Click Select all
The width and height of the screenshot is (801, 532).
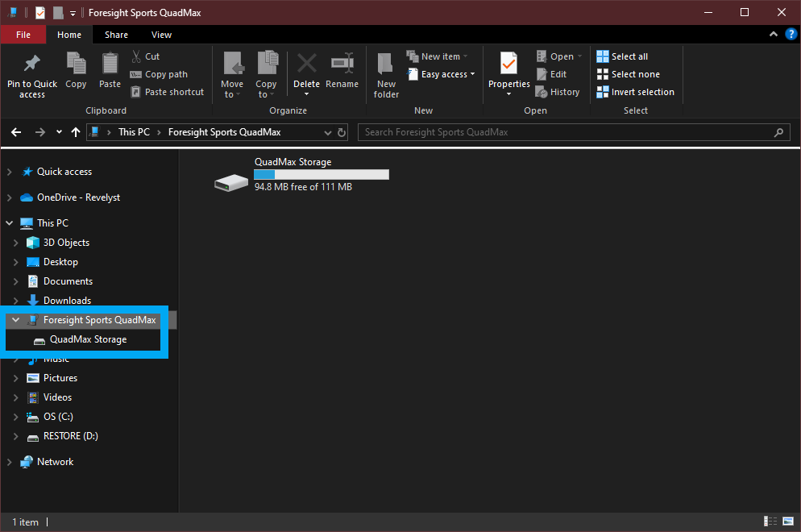pyautogui.click(x=622, y=56)
